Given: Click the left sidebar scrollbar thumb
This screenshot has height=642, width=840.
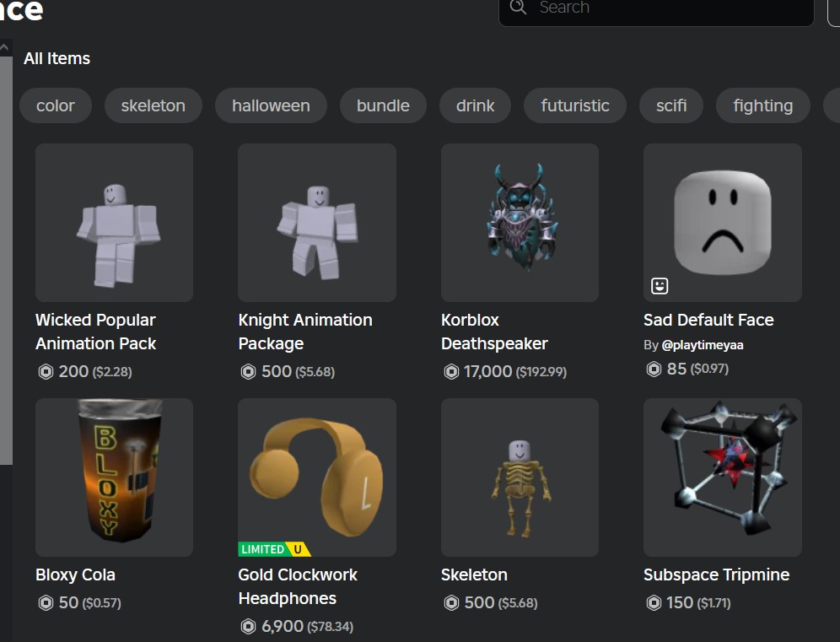Looking at the screenshot, I should coord(6,260).
